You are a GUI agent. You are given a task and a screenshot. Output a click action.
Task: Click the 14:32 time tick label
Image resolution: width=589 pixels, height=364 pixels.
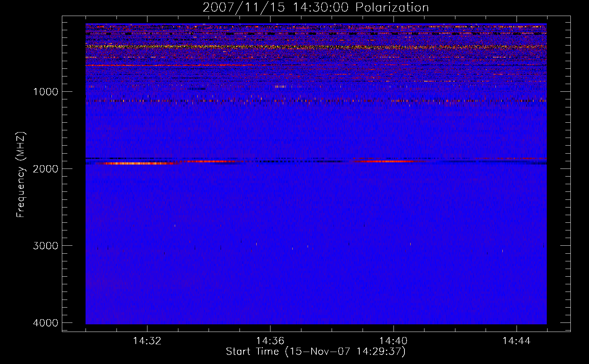click(147, 341)
